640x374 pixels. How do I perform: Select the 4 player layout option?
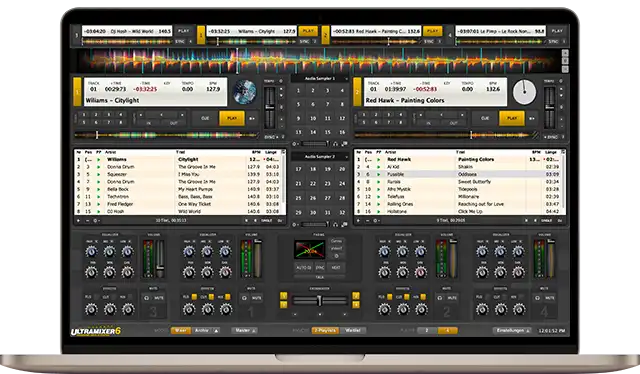pos(447,330)
